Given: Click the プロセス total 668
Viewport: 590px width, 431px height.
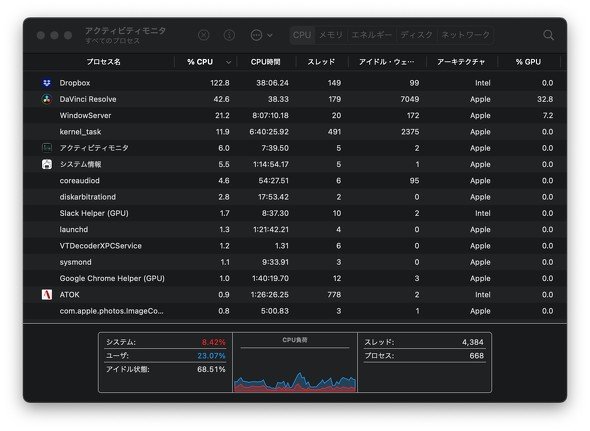Looking at the screenshot, I should 476,356.
